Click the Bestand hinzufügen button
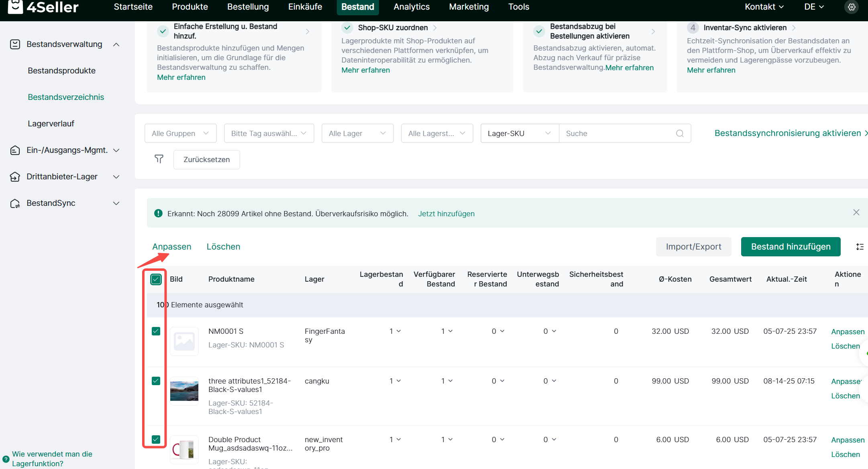868x469 pixels. point(791,247)
